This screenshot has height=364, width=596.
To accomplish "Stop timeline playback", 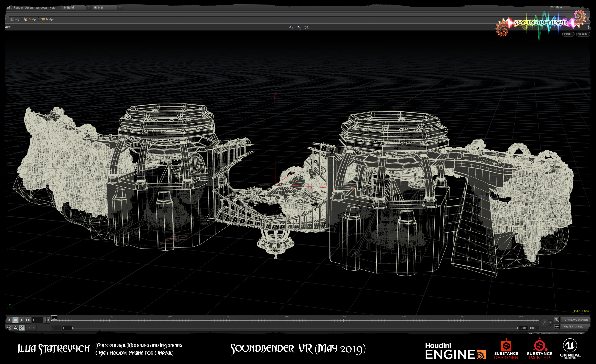I will coord(15,320).
